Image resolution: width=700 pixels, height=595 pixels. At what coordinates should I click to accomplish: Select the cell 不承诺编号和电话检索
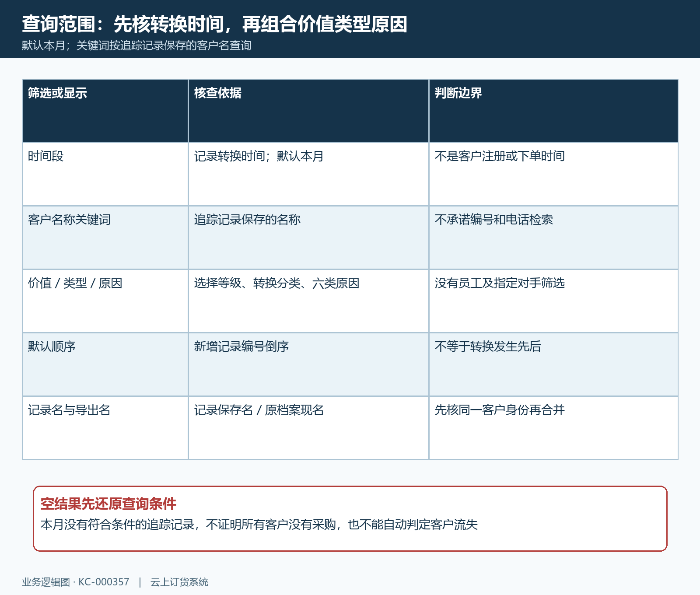pyautogui.click(x=553, y=238)
